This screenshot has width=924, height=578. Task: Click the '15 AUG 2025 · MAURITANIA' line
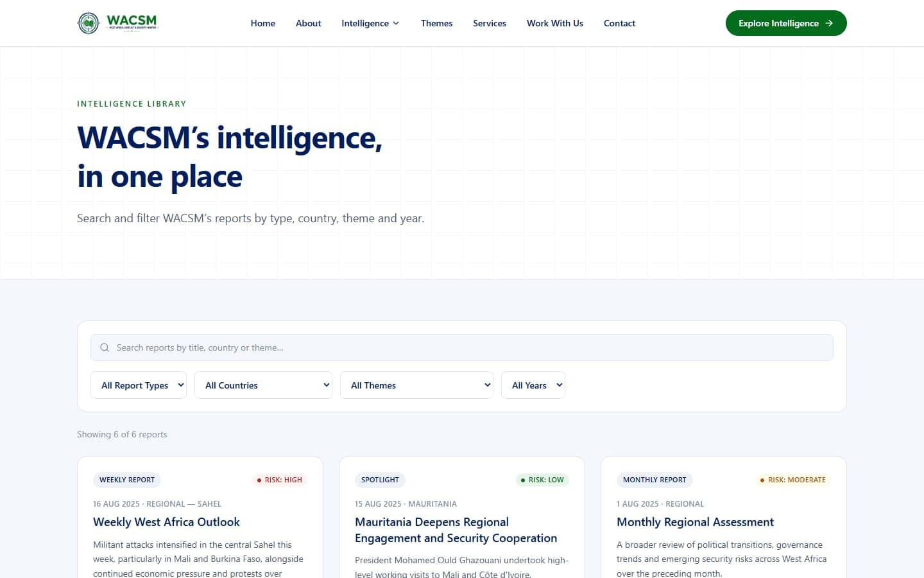(x=406, y=504)
